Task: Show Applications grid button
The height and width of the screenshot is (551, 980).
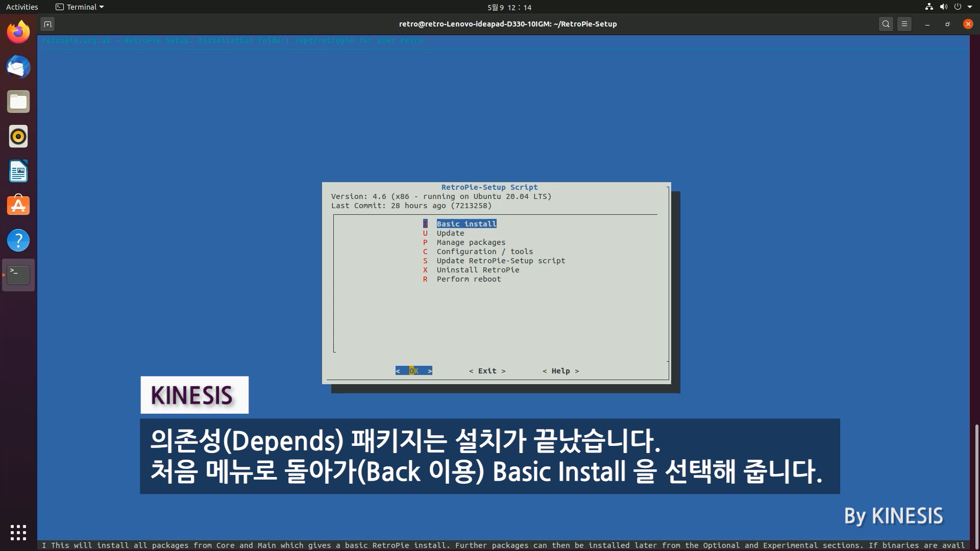Action: click(x=18, y=532)
